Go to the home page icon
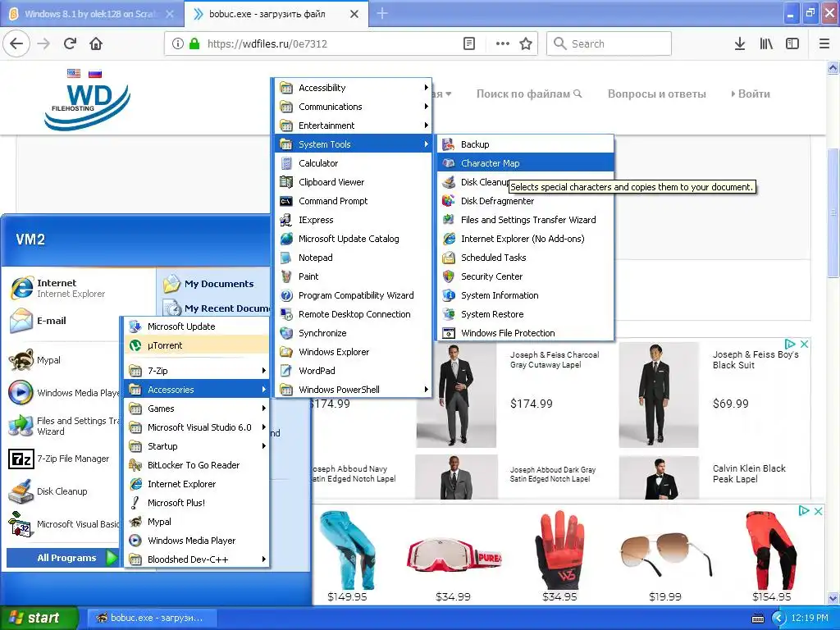 tap(96, 44)
